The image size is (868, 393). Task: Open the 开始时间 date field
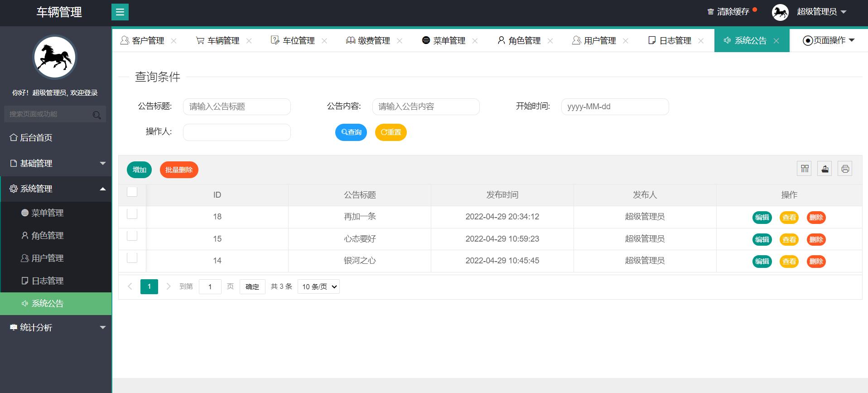615,107
